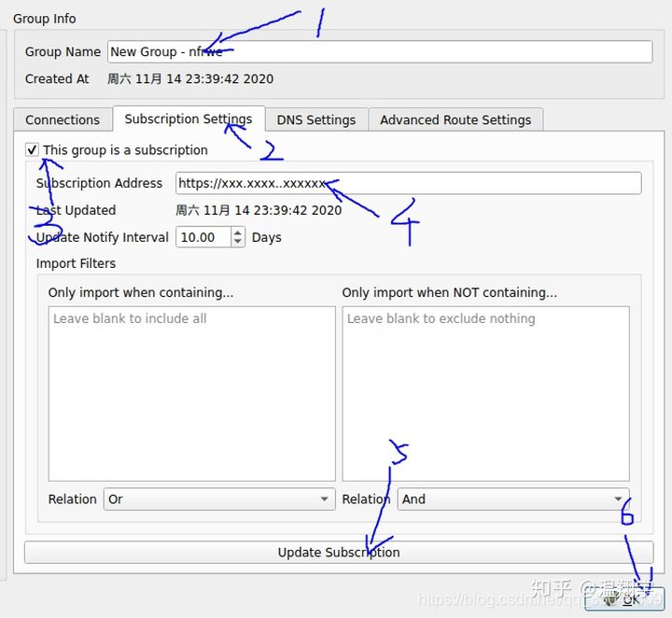Decrease Update Notify Interval with down arrow
The width and height of the screenshot is (672, 618).
point(238,242)
